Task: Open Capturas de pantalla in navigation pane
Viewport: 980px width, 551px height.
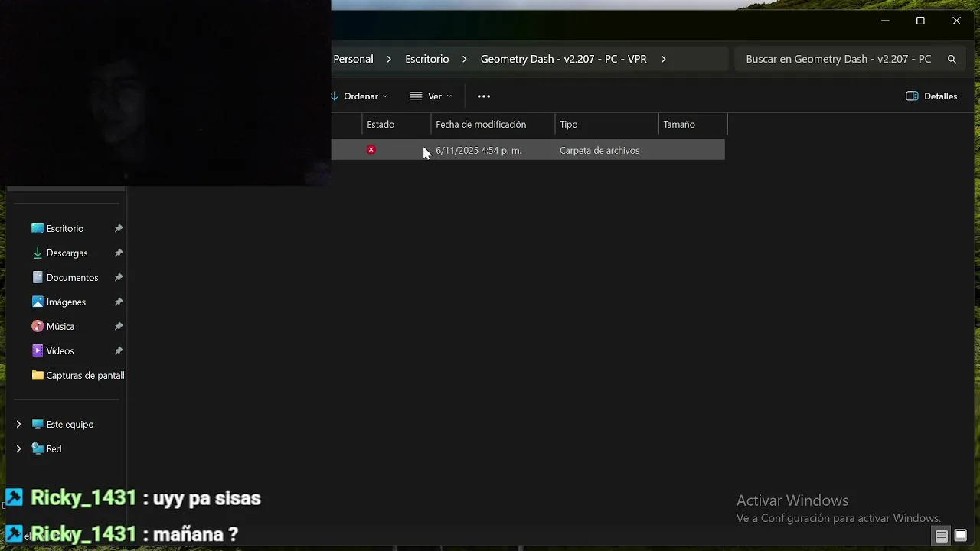Action: tap(85, 375)
